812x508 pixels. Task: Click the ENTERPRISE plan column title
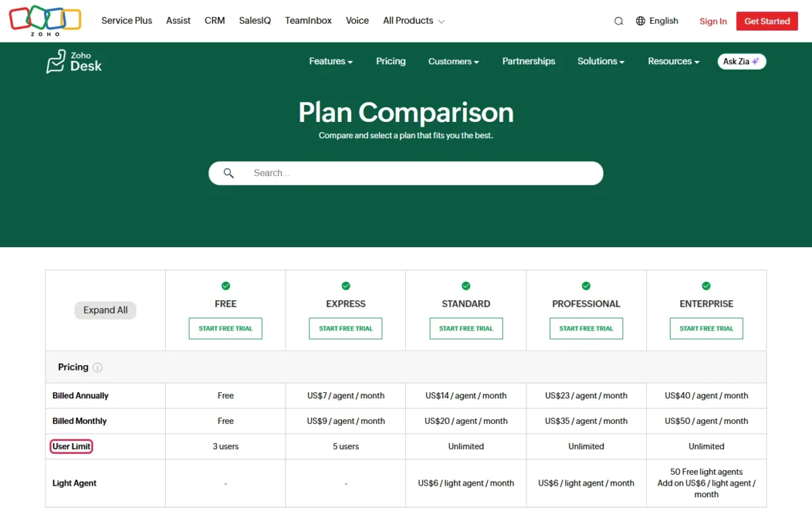pos(706,304)
